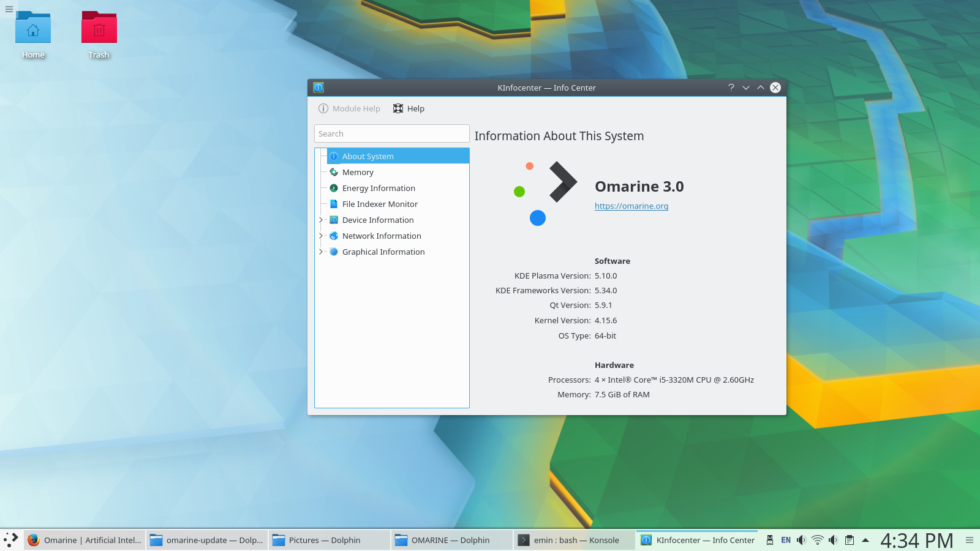Click the KDE Frameworks Version value 5.34.0
This screenshot has width=980, height=551.
tap(606, 290)
